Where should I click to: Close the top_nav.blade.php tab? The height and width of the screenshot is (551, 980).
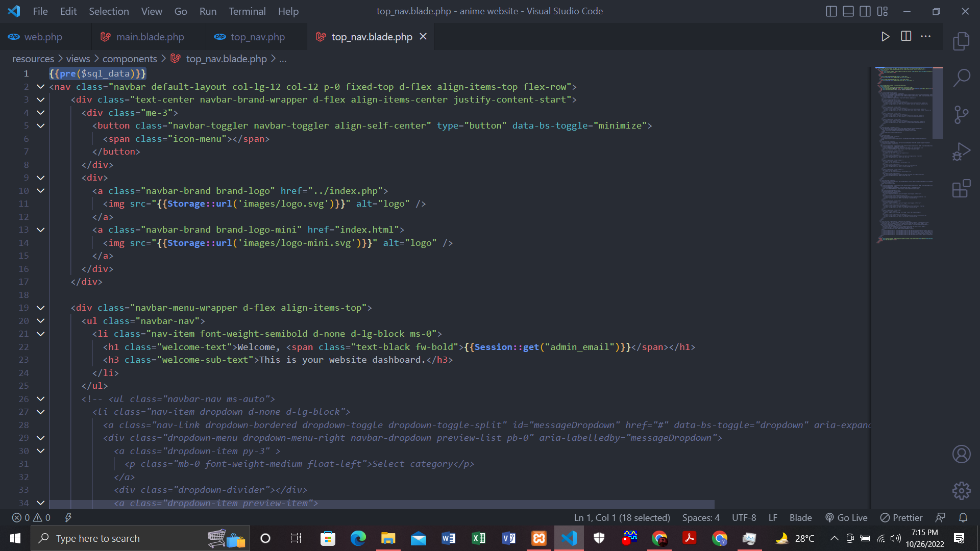tap(423, 37)
